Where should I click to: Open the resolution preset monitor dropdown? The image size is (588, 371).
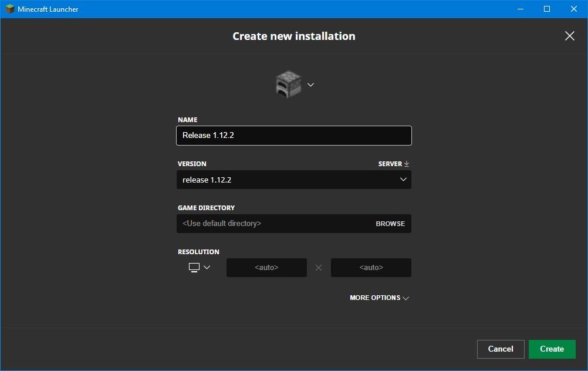tap(199, 268)
